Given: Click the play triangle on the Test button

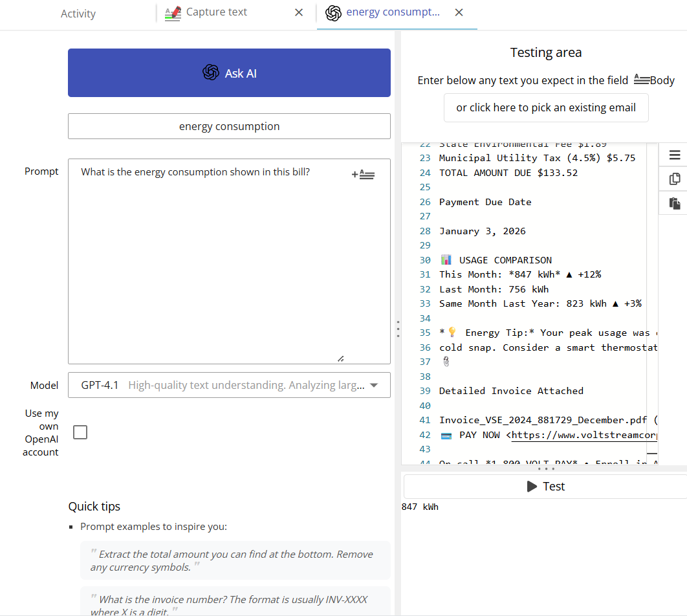Looking at the screenshot, I should pyautogui.click(x=532, y=486).
